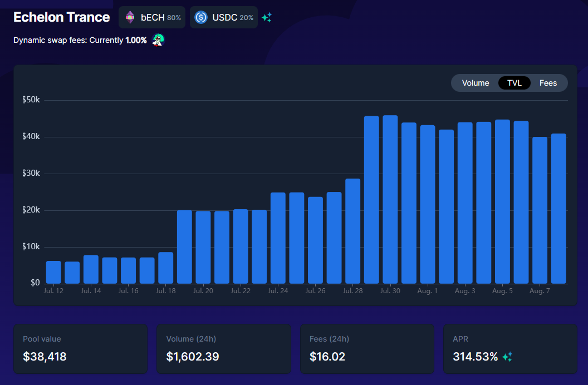Select the Jul. 30 TVL bar
The width and height of the screenshot is (588, 385).
pyautogui.click(x=390, y=199)
